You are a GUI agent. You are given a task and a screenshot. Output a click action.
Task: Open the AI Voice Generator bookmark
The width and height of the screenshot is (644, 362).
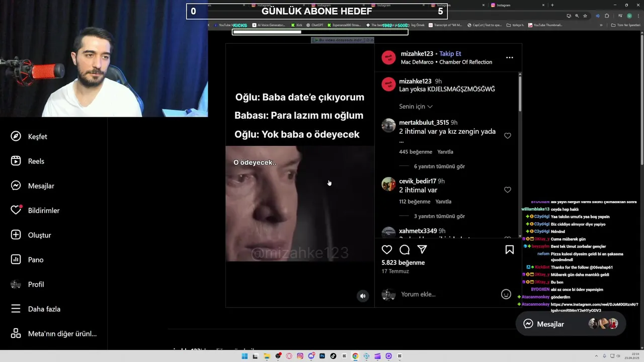point(269,25)
